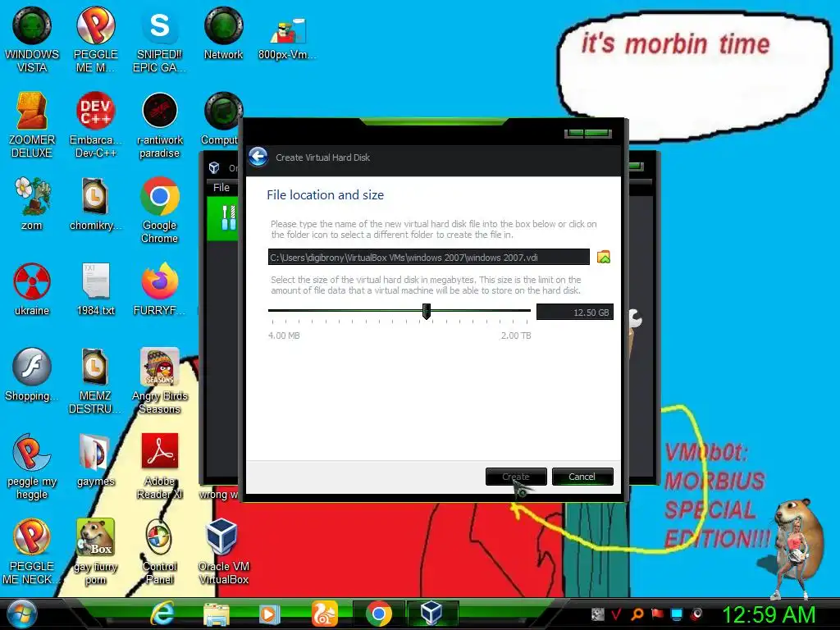Screen dimensions: 840x630
Task: Open the PEGGLE ME NECK desktop icon
Action: click(32, 551)
